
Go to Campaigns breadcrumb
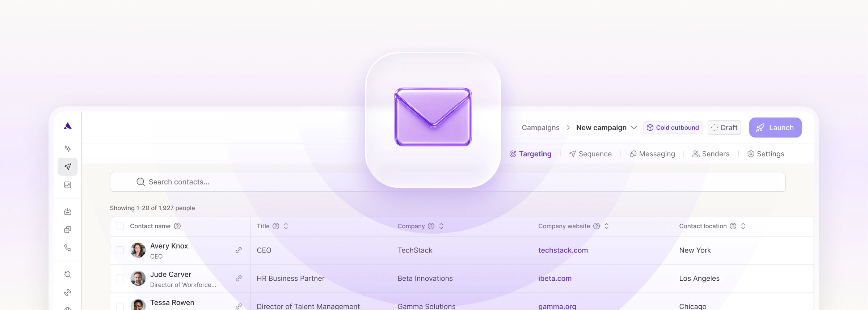[x=540, y=128]
